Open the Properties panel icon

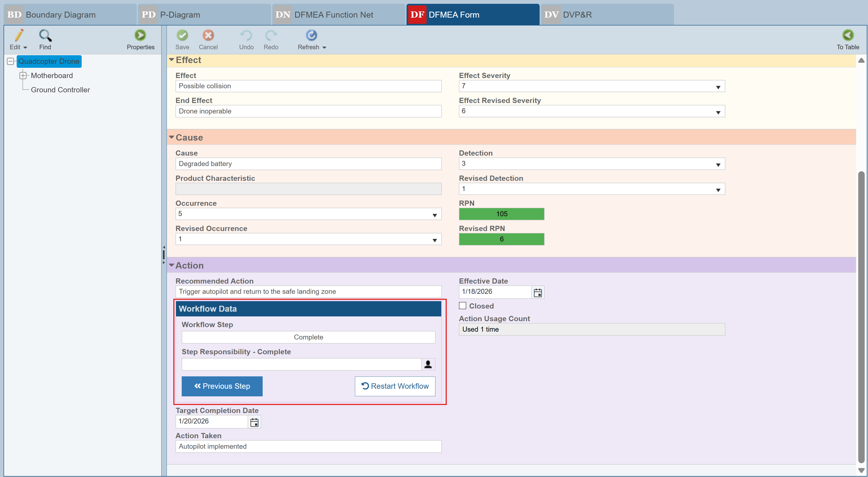[x=140, y=35]
